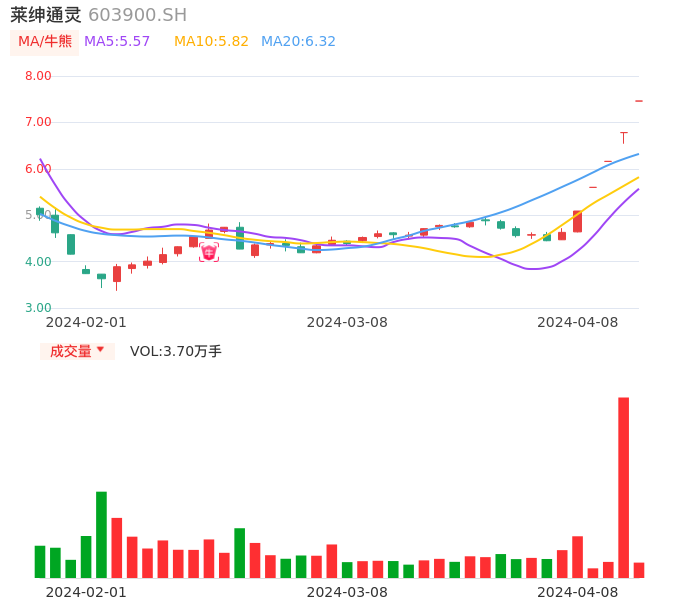Click the 3.00 price axis label
Viewport: 686px width, 606px height.
[x=38, y=308]
